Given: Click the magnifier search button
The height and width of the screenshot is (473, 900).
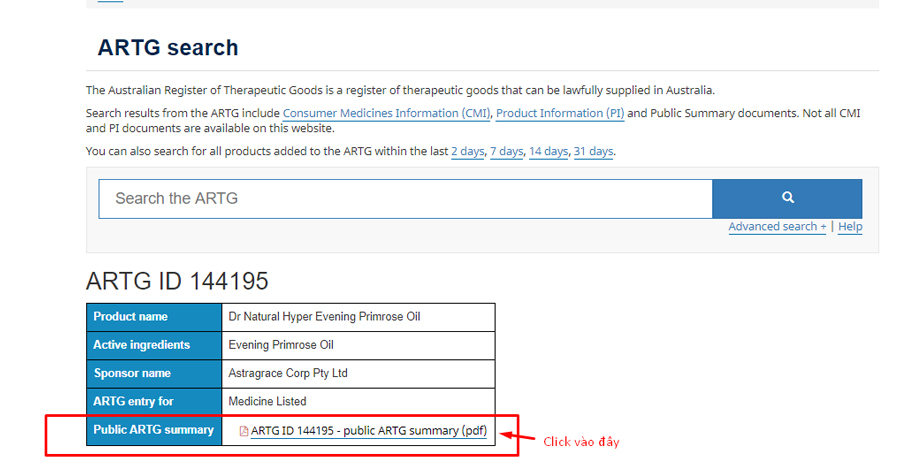Looking at the screenshot, I should (x=787, y=198).
